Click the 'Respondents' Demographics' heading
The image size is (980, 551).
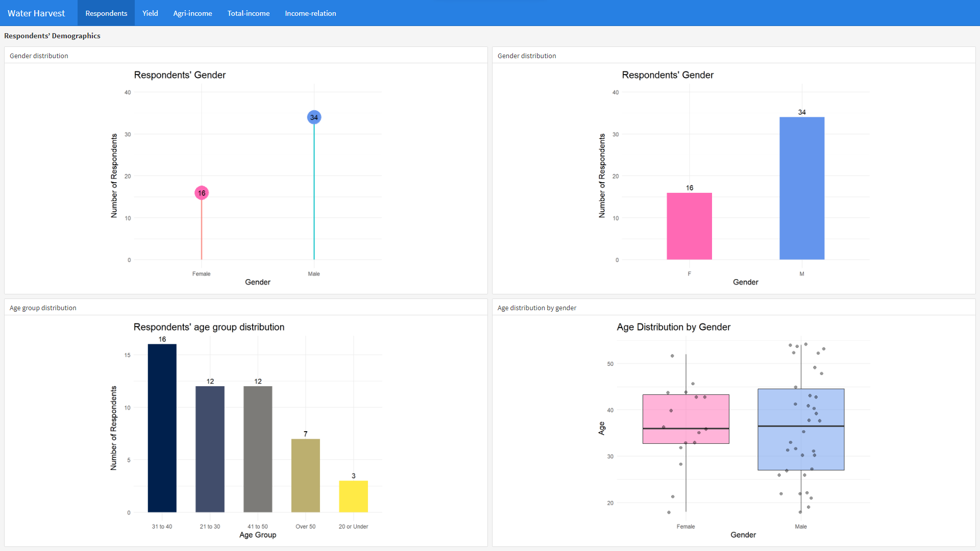(52, 36)
